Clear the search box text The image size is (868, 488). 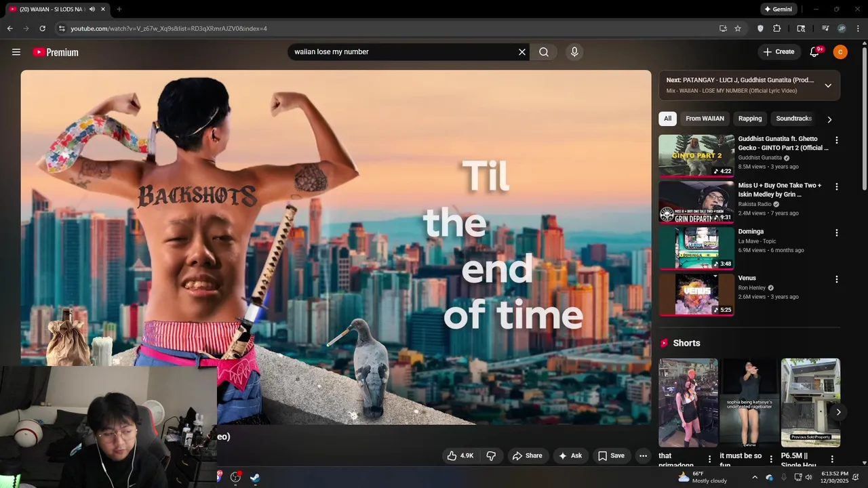point(522,52)
